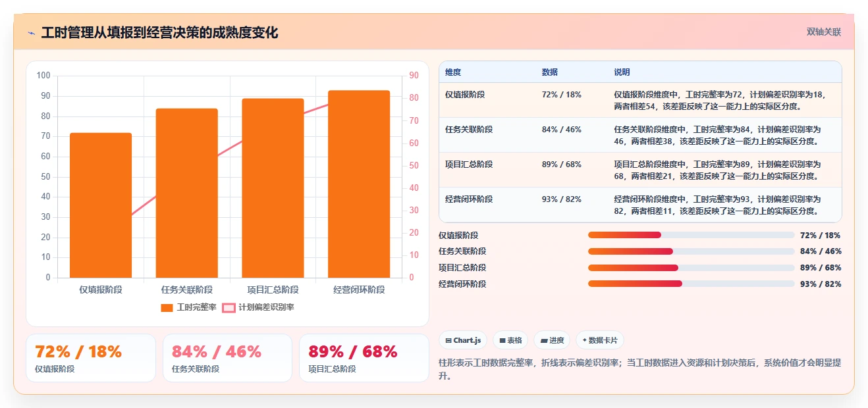Click the 84% / 46% progress value label
The image size is (868, 408).
coord(821,251)
